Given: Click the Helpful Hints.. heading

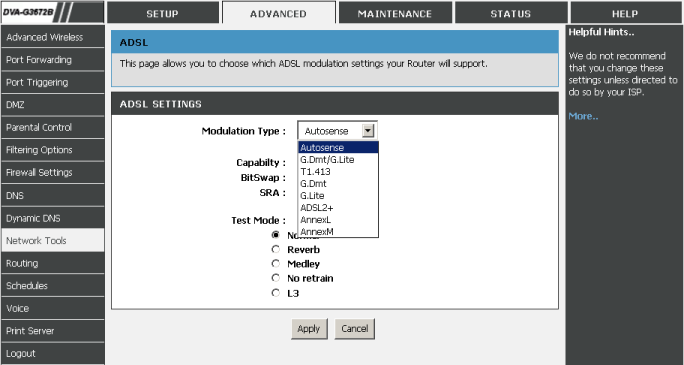Looking at the screenshot, I should [x=601, y=32].
